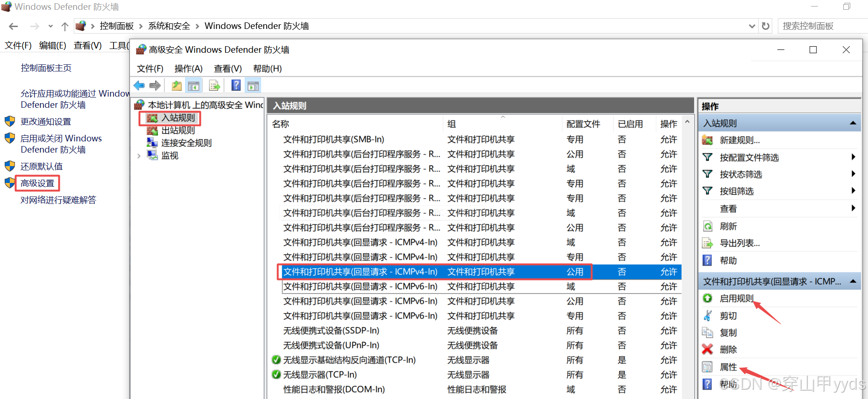The image size is (868, 399).
Task: Open the 对网络进行疑难解答 link
Action: pos(58,200)
